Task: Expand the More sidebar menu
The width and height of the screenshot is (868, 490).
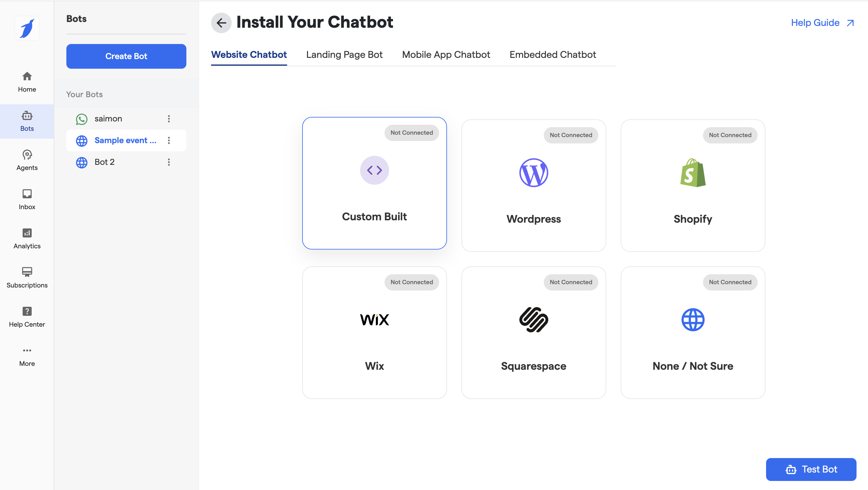Action: click(x=27, y=356)
